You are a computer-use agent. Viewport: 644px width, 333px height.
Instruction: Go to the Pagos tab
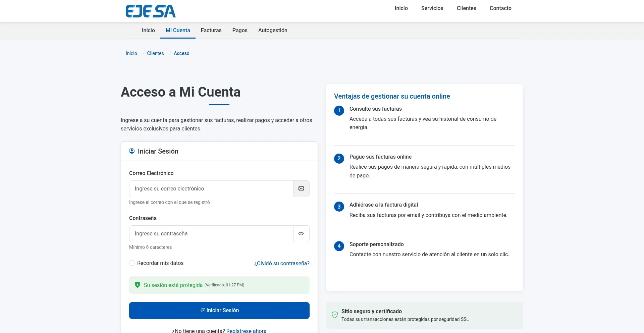pyautogui.click(x=240, y=31)
